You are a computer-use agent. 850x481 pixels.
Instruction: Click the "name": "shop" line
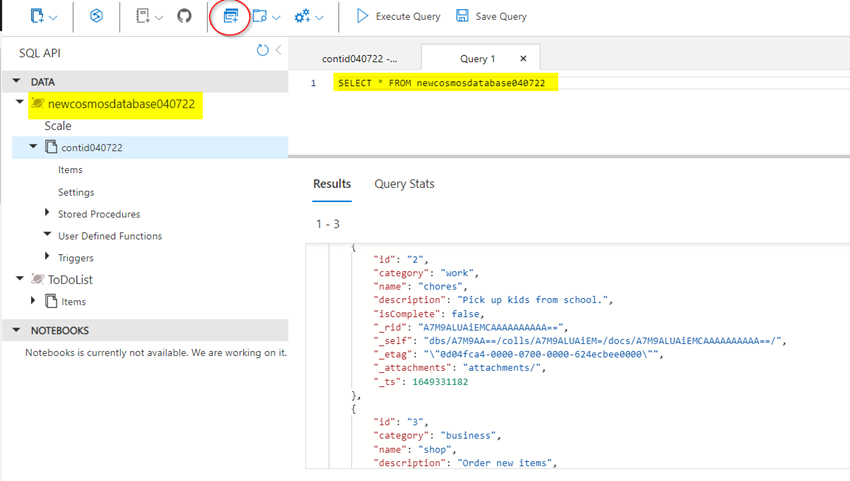point(414,449)
